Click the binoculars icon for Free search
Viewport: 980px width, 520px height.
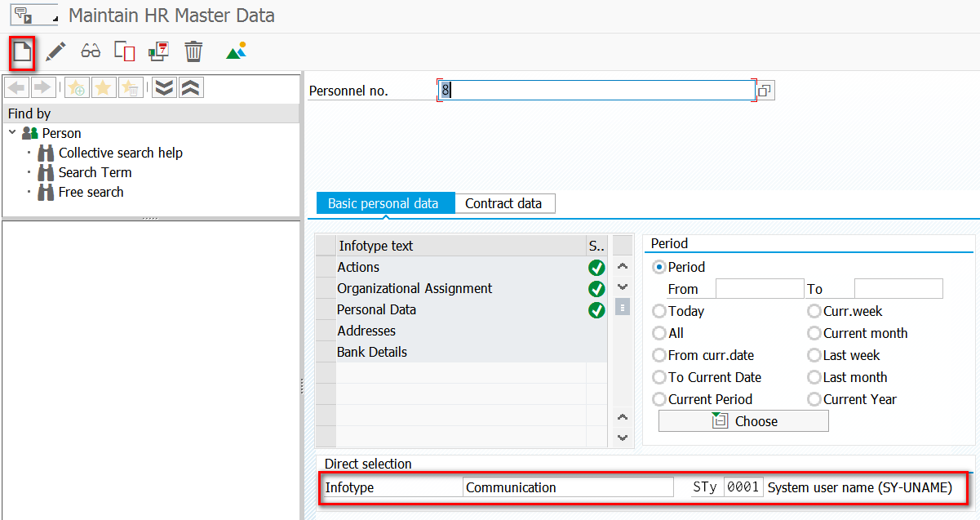[x=47, y=192]
